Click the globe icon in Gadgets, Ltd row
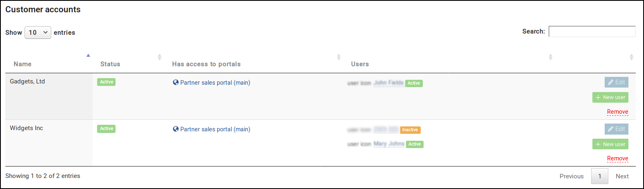This screenshot has height=189, width=644. (176, 82)
